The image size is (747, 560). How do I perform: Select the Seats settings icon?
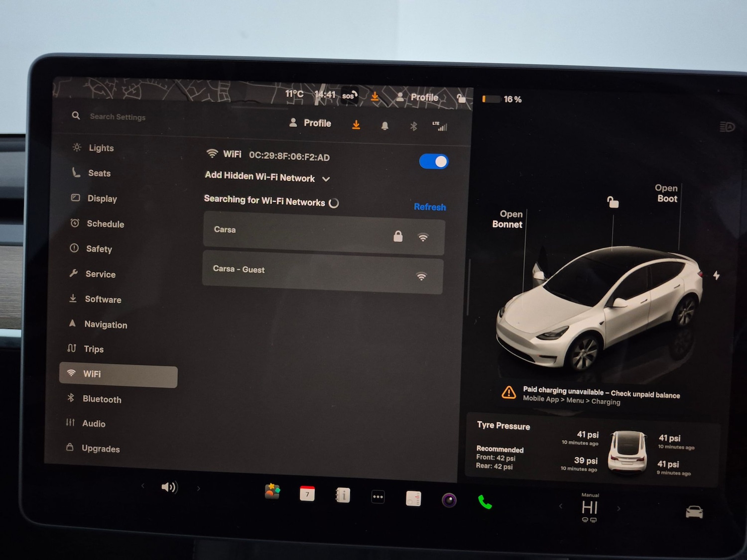(75, 172)
